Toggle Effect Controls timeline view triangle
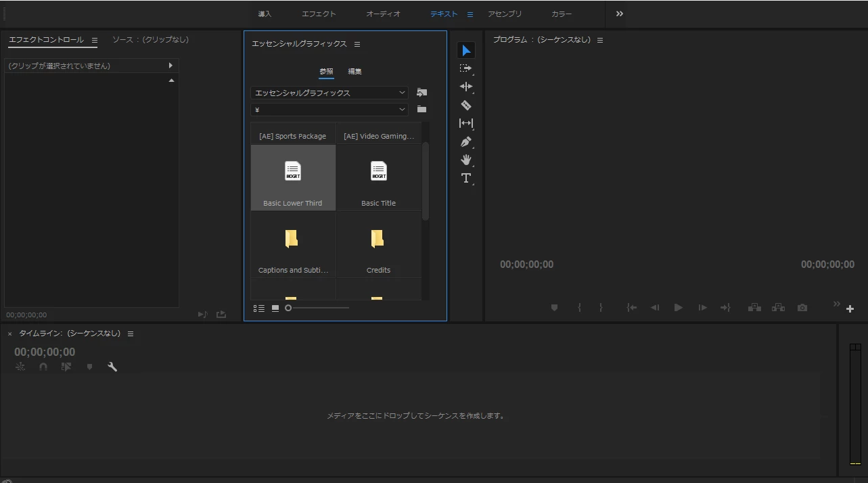The height and width of the screenshot is (483, 868). (x=170, y=66)
